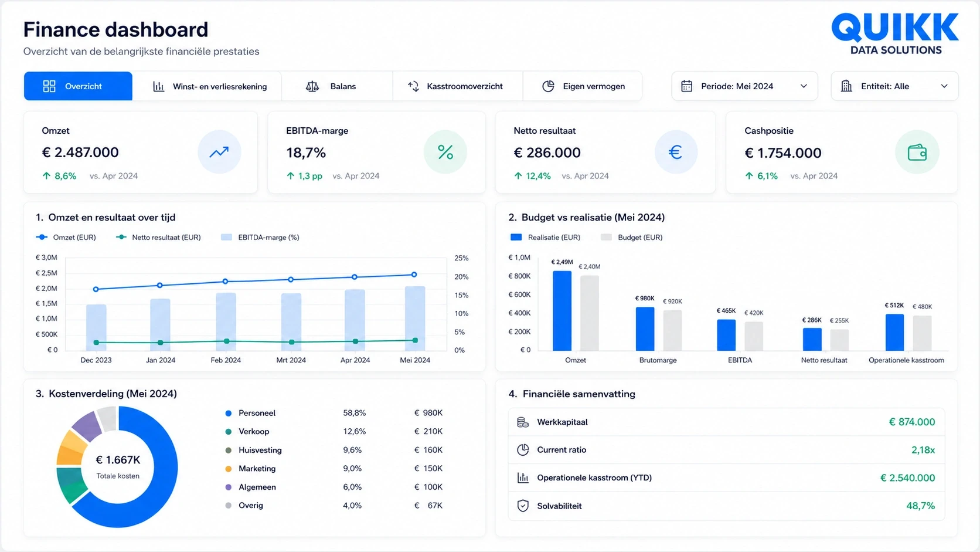Viewport: 980px width, 552px height.
Task: Toggle the Realisatie (EUR) legend entry
Action: 545,238
